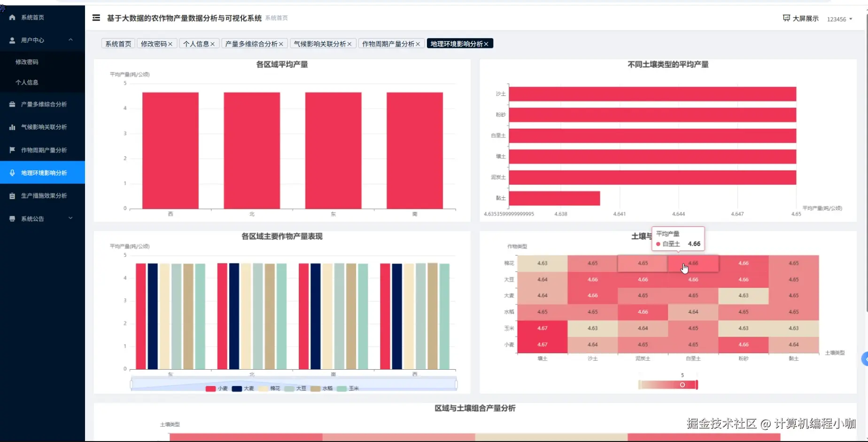Expand the 系统公告 menu chevron

[71, 218]
